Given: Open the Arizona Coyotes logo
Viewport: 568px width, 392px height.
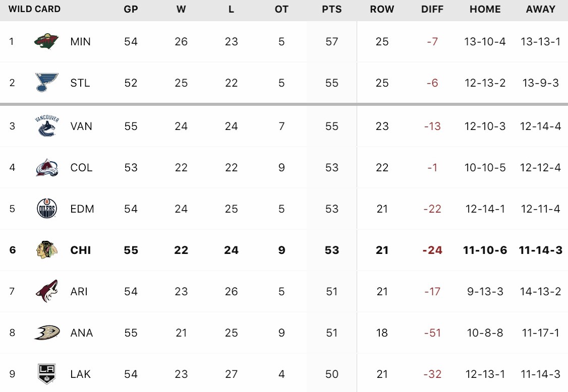Looking at the screenshot, I should pyautogui.click(x=47, y=291).
